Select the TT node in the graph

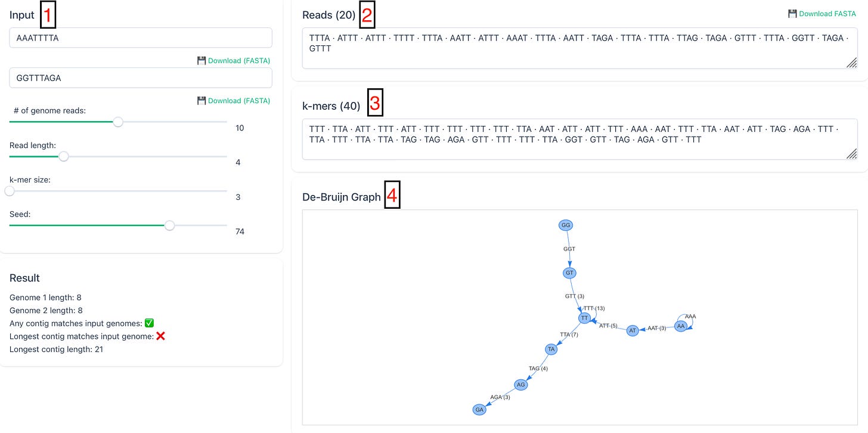click(x=585, y=318)
